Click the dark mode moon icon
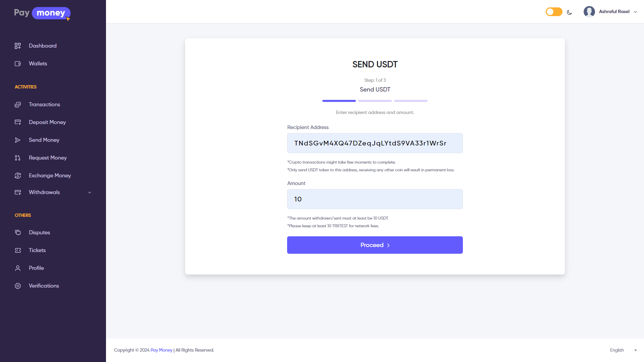644x362 pixels. point(569,12)
